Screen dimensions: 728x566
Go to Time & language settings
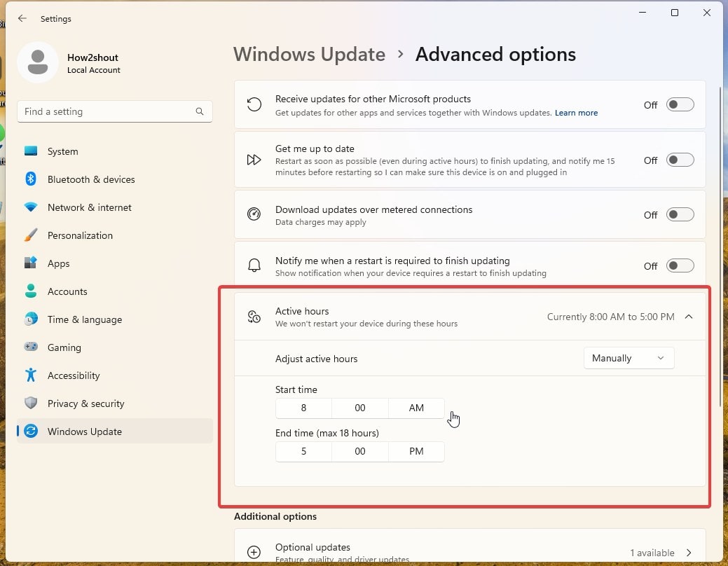click(84, 319)
